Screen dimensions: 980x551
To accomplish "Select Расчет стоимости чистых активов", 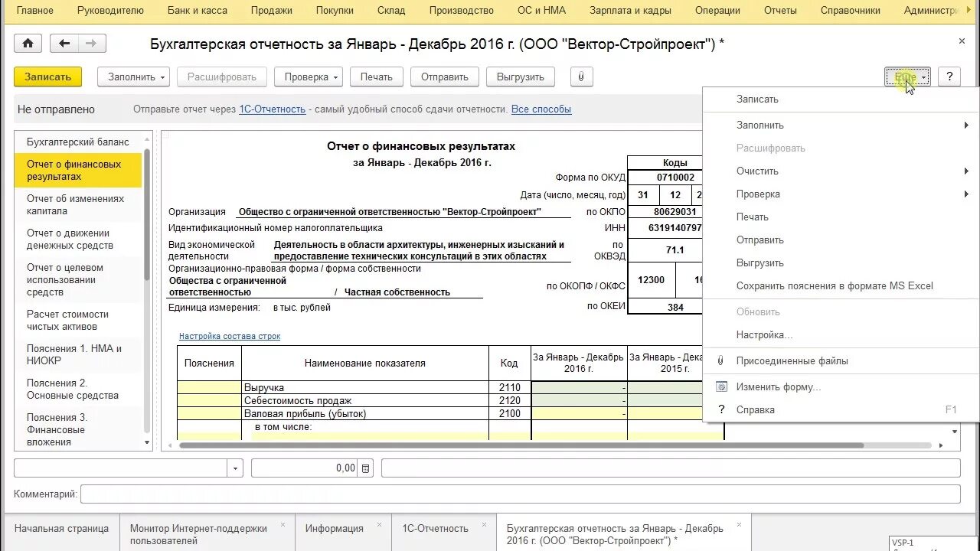I will pos(78,320).
